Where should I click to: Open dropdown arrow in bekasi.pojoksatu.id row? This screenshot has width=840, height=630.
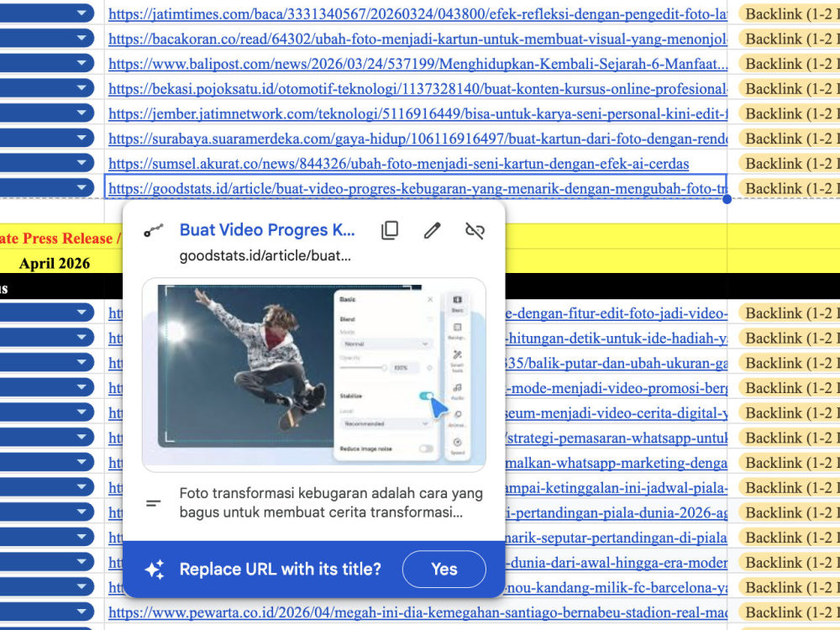82,88
